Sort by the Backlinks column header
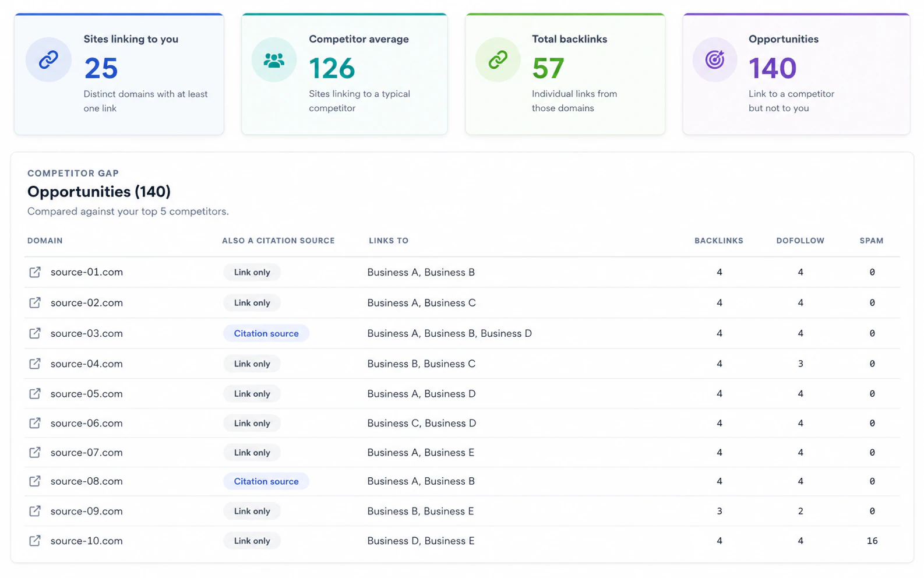924x578 pixels. click(x=719, y=241)
